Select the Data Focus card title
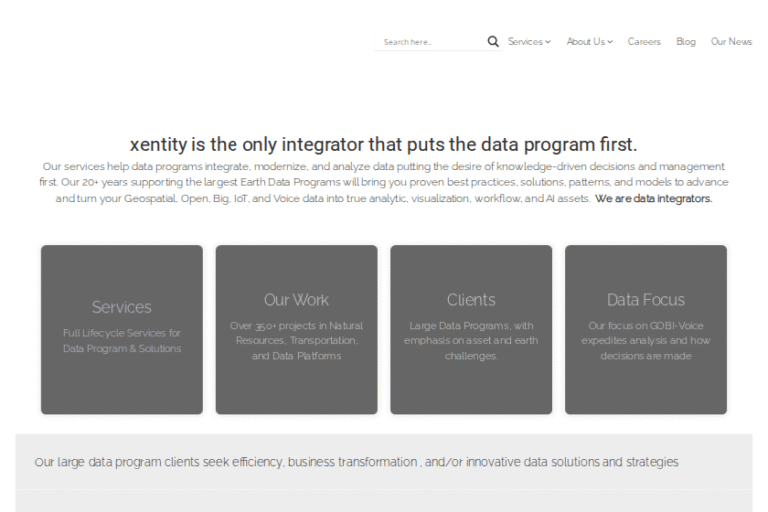Screen dimensions: 768x512 pyautogui.click(x=645, y=299)
